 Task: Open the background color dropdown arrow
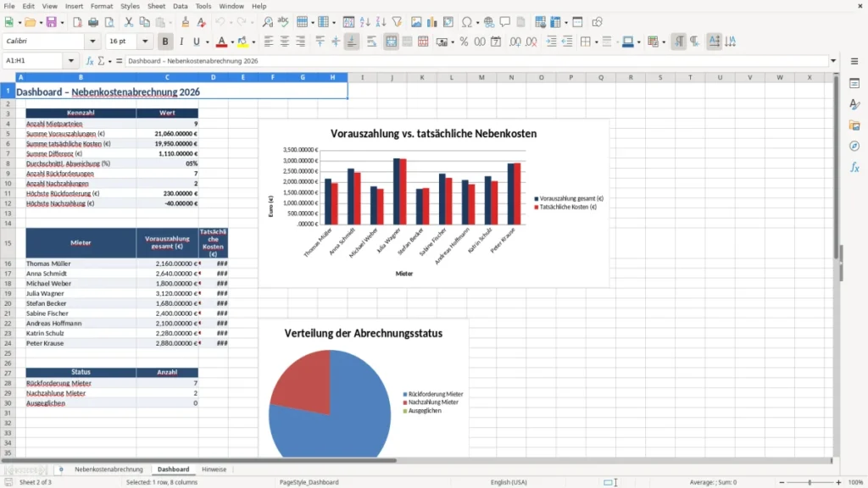(x=253, y=42)
